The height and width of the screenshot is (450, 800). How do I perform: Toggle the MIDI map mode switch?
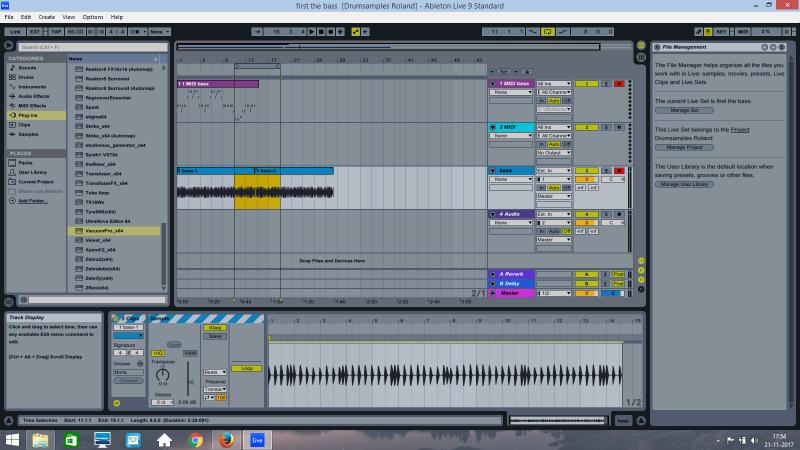point(743,32)
